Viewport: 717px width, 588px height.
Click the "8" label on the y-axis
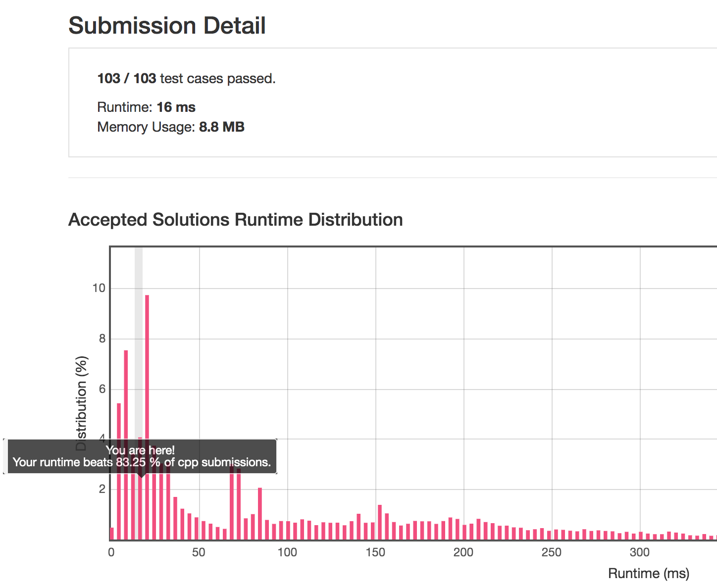pyautogui.click(x=102, y=339)
